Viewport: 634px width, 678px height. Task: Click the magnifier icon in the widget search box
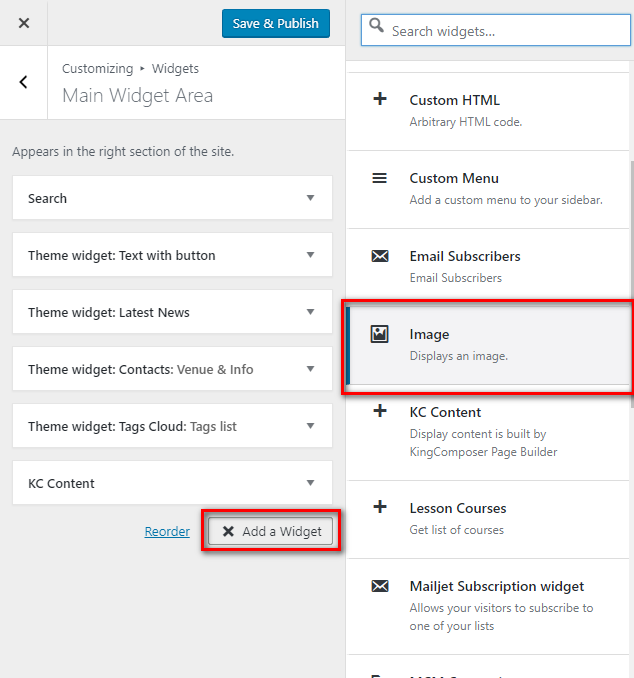tap(376, 28)
